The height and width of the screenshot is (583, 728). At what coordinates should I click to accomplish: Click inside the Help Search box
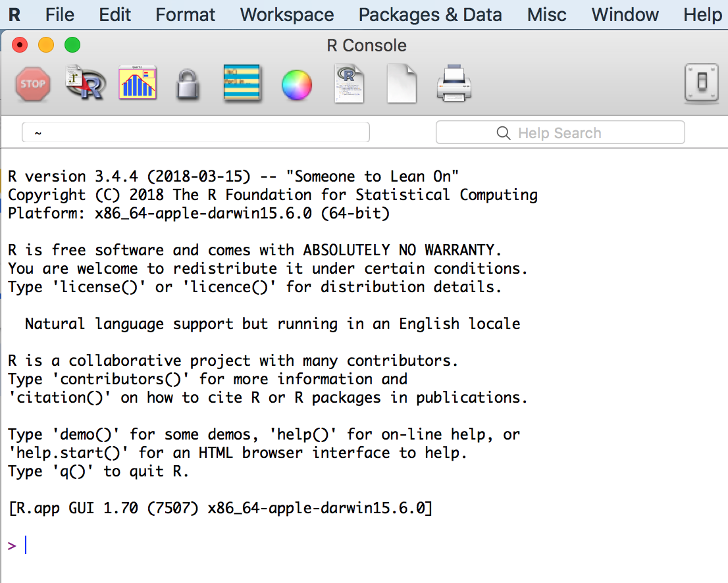(560, 133)
